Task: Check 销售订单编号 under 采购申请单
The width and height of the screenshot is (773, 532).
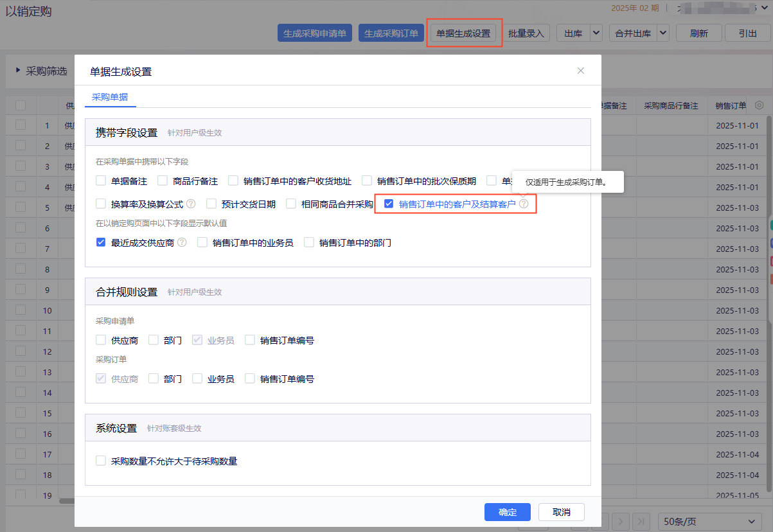Action: [250, 340]
